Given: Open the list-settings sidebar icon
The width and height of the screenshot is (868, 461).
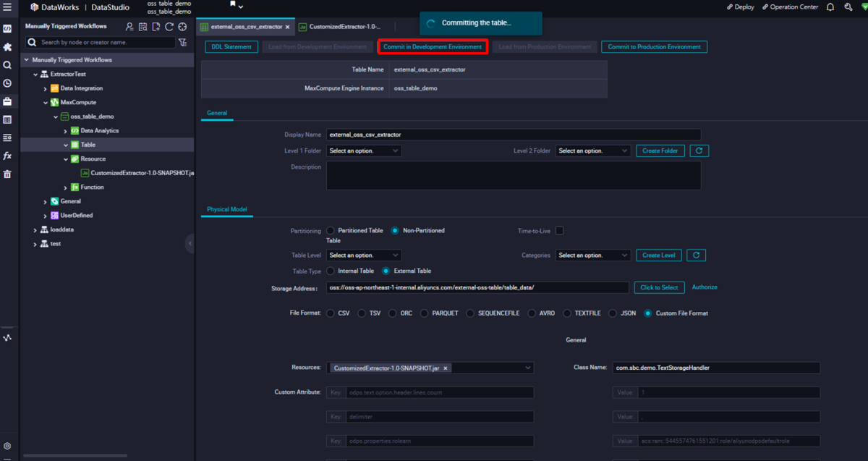Looking at the screenshot, I should tap(7, 138).
